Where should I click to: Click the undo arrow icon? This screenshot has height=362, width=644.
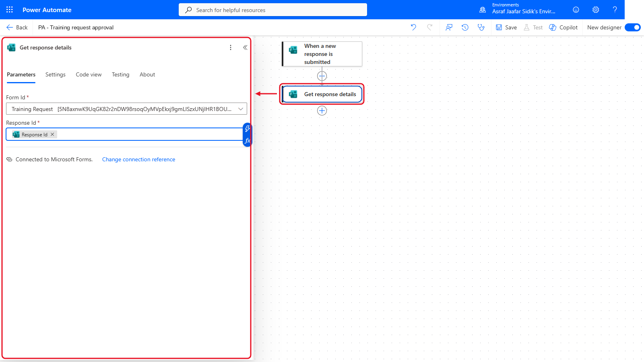[413, 27]
